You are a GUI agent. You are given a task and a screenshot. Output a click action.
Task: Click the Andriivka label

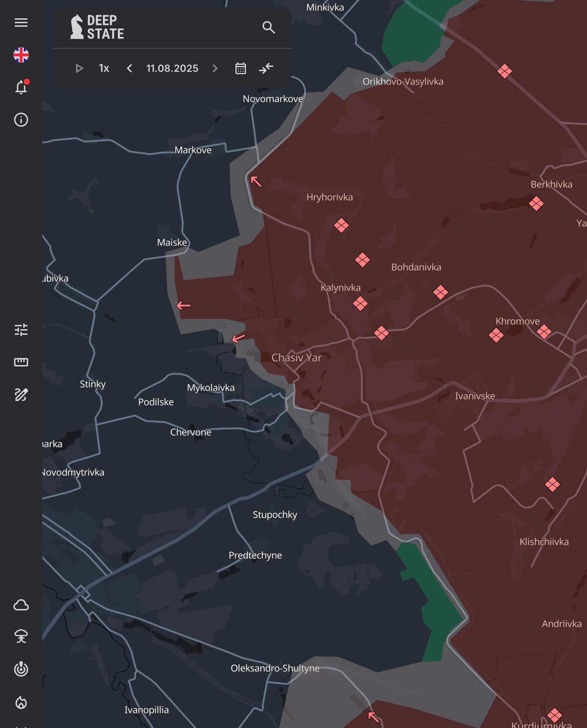tap(562, 624)
